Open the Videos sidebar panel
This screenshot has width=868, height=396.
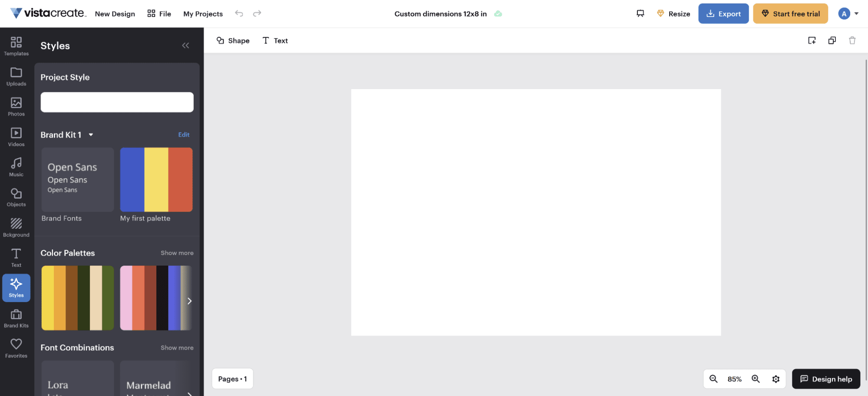16,137
